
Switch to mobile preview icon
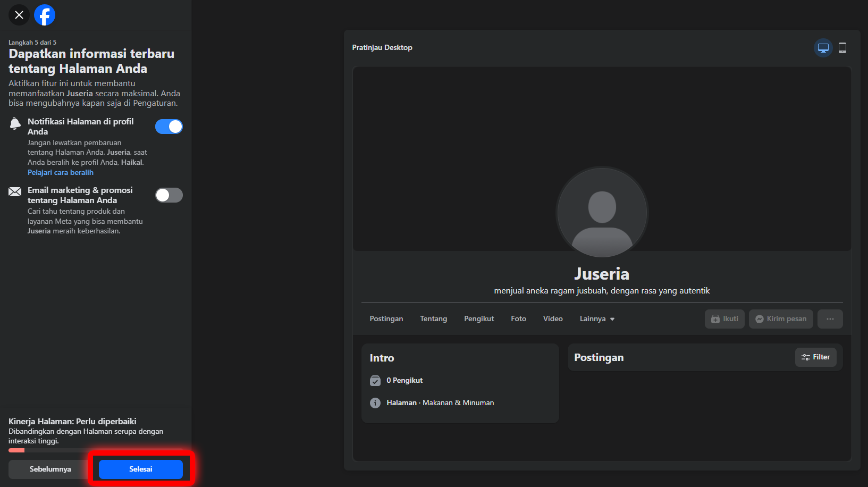[x=842, y=48]
